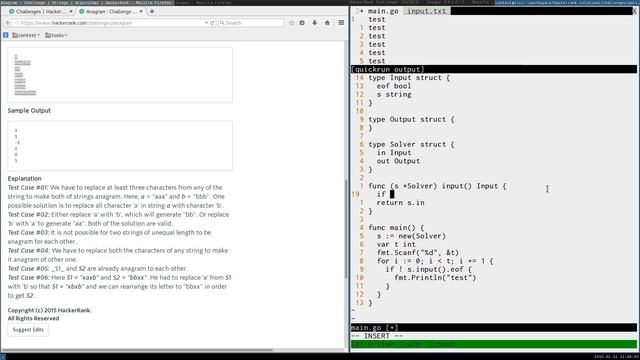Click the page horizontal scrollbar

point(137,350)
